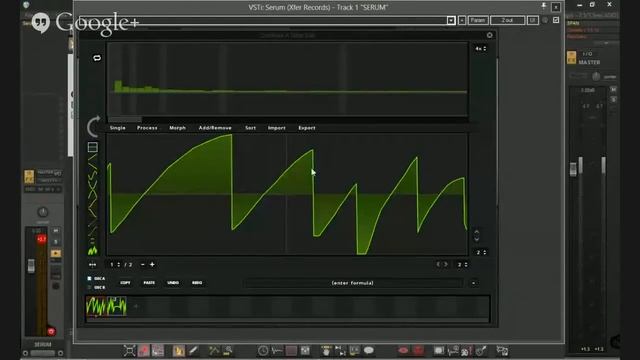Solo the SERUM track with its S button
Image resolution: width=640 pixels, height=360 pixels.
pos(56,242)
